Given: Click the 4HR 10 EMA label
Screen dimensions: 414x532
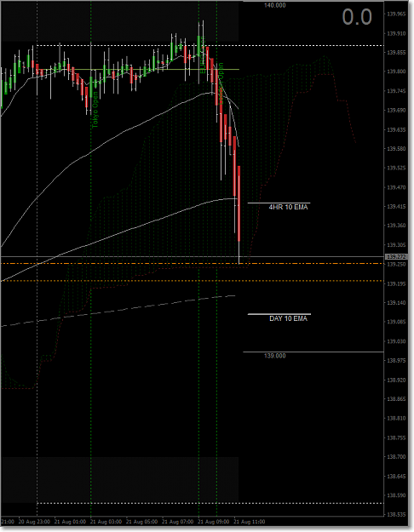Looking at the screenshot, I should 288,207.
